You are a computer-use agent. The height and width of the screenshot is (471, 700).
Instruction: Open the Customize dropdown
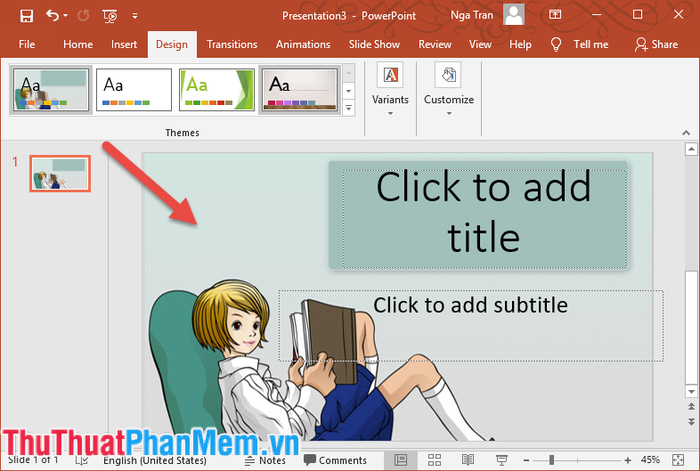[x=449, y=90]
